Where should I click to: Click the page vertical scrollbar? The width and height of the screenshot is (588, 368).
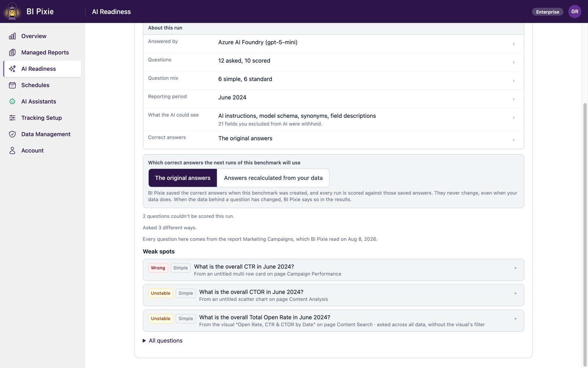585,235
